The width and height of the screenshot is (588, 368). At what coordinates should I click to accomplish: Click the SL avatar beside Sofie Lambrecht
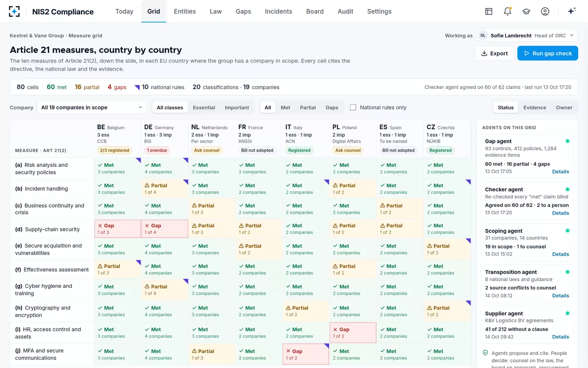pyautogui.click(x=483, y=36)
